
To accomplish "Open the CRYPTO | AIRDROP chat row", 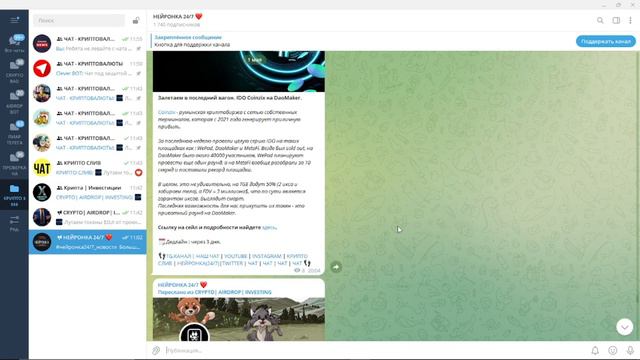I will 87,217.
